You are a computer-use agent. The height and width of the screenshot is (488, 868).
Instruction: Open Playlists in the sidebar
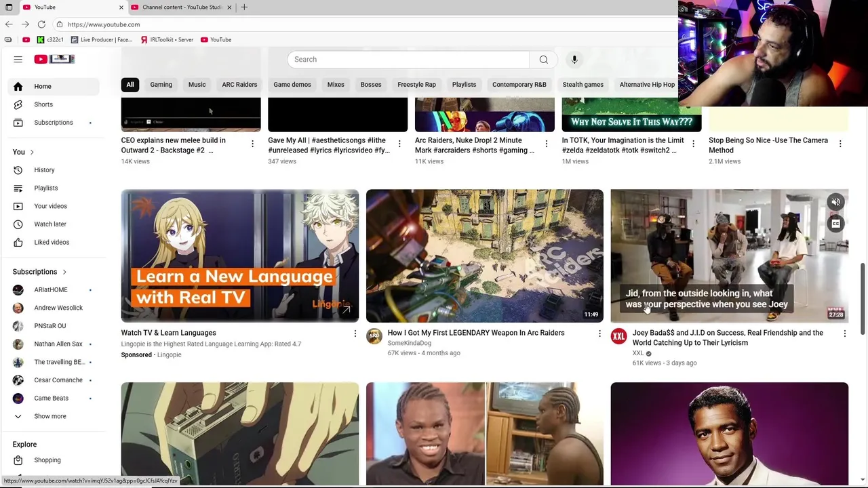click(54, 188)
